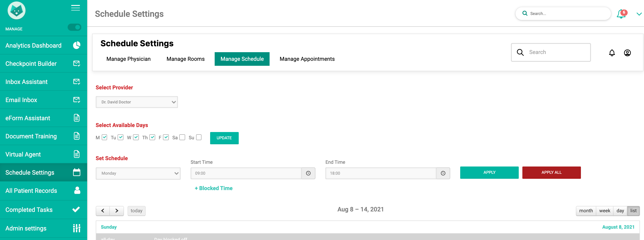Click the black bell icon in settings panel
The width and height of the screenshot is (644, 240).
[612, 53]
